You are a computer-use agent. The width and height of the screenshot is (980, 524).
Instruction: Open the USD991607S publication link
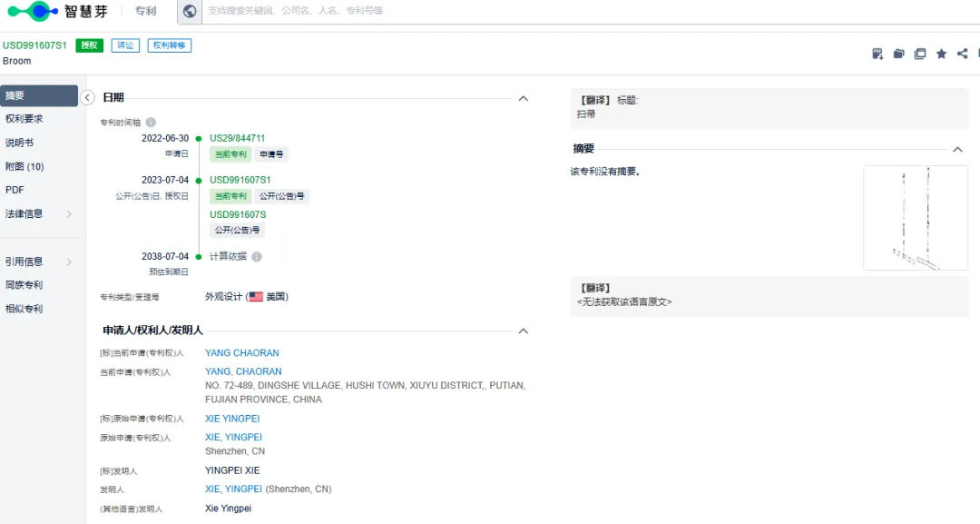coord(238,214)
